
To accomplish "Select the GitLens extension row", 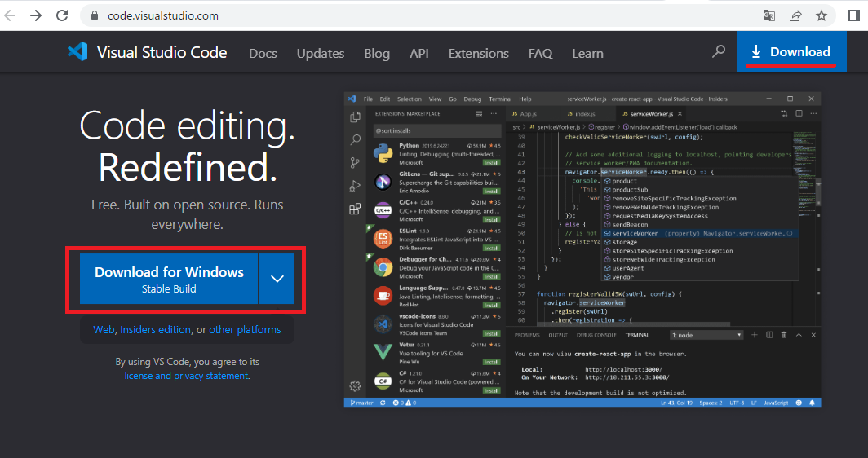I will 436,182.
